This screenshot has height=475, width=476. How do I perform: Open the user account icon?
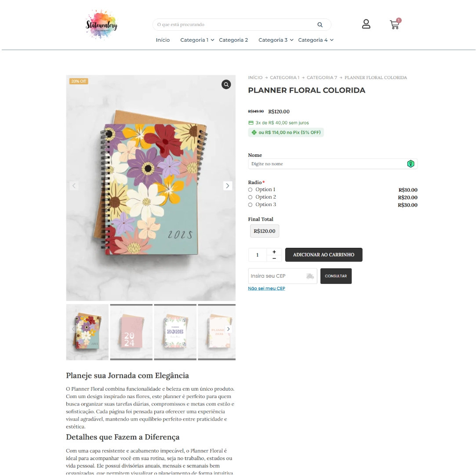click(366, 24)
